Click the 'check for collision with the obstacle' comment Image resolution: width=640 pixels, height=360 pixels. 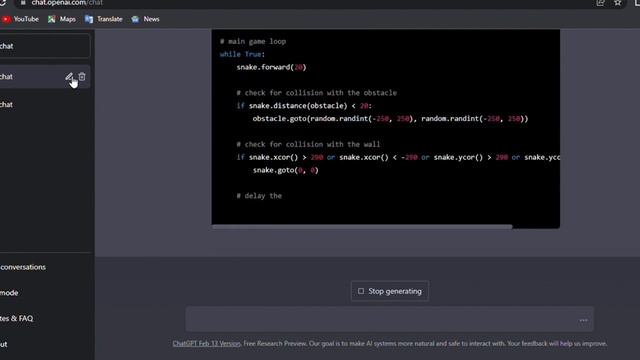317,93
